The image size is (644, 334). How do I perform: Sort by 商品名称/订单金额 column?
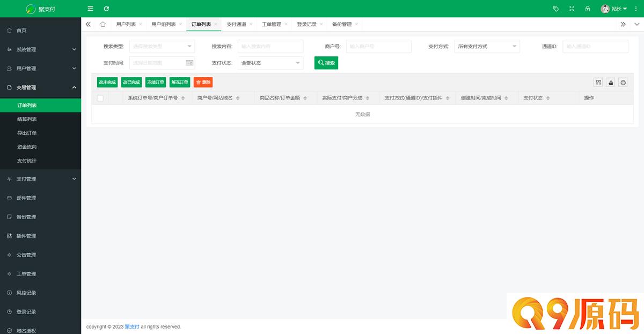coord(305,98)
